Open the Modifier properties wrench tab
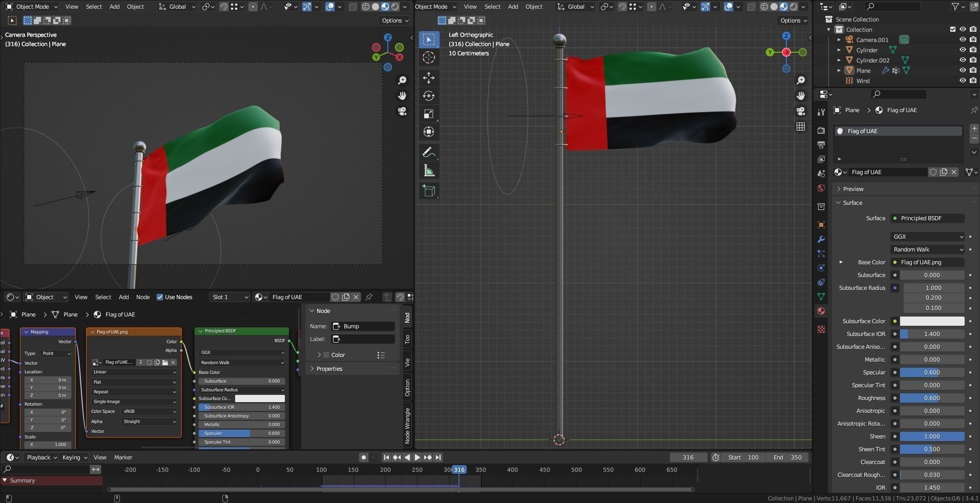Viewport: 980px width, 503px height. (x=821, y=239)
